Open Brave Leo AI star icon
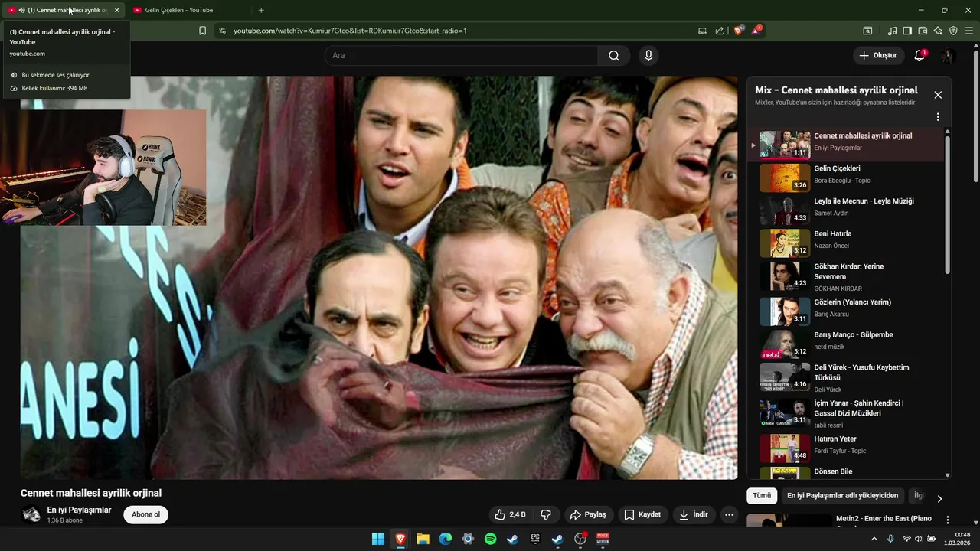 tap(938, 31)
